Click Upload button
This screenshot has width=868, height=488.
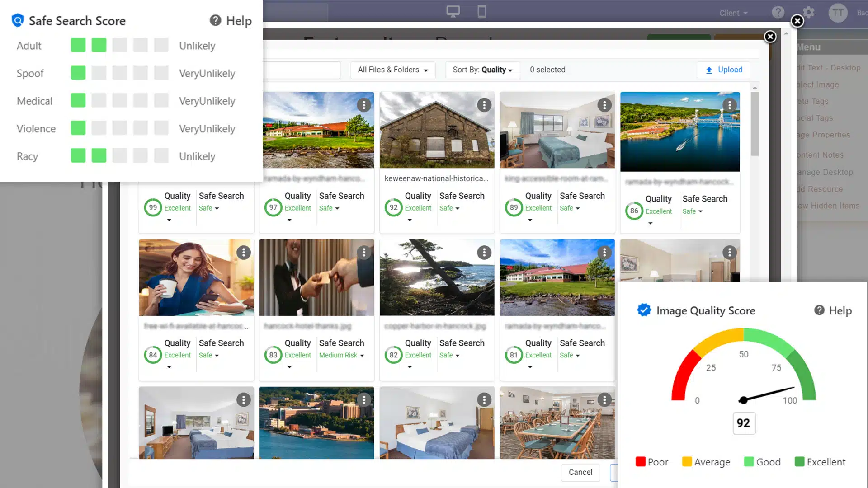[723, 70]
